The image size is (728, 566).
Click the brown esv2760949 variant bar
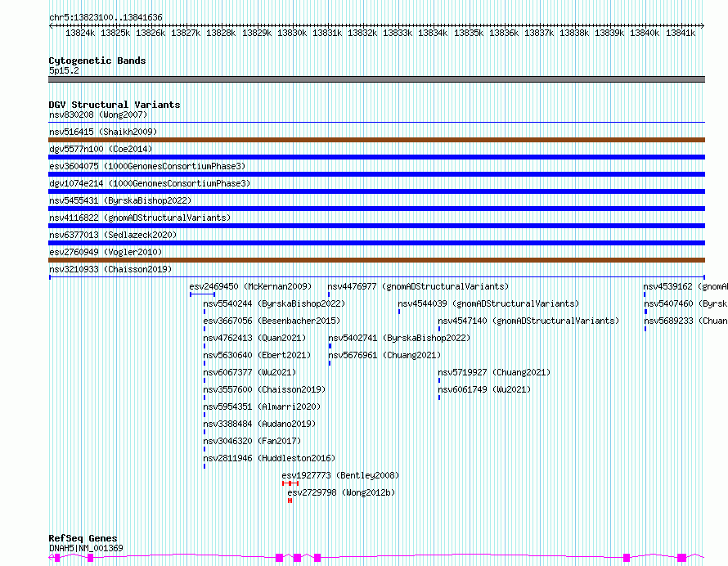point(376,260)
